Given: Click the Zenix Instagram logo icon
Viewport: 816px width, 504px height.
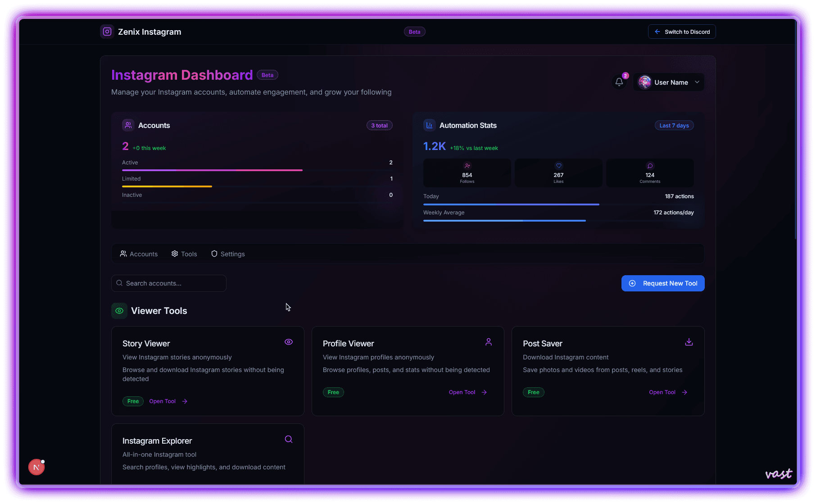Looking at the screenshot, I should click(x=107, y=32).
